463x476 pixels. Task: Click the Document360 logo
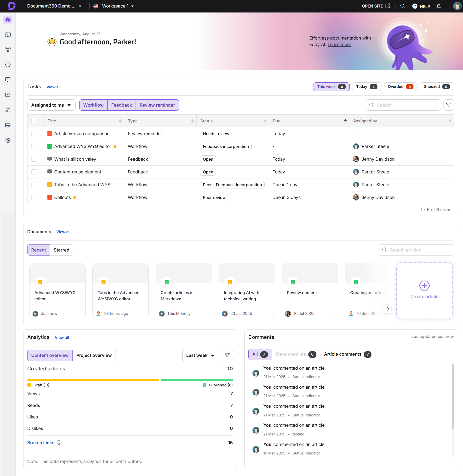point(11,6)
